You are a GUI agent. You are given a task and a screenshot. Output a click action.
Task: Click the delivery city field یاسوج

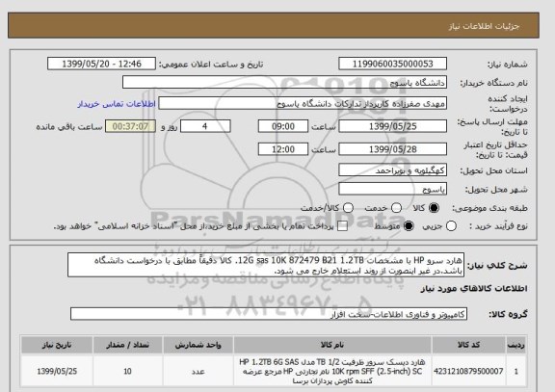coord(392,189)
